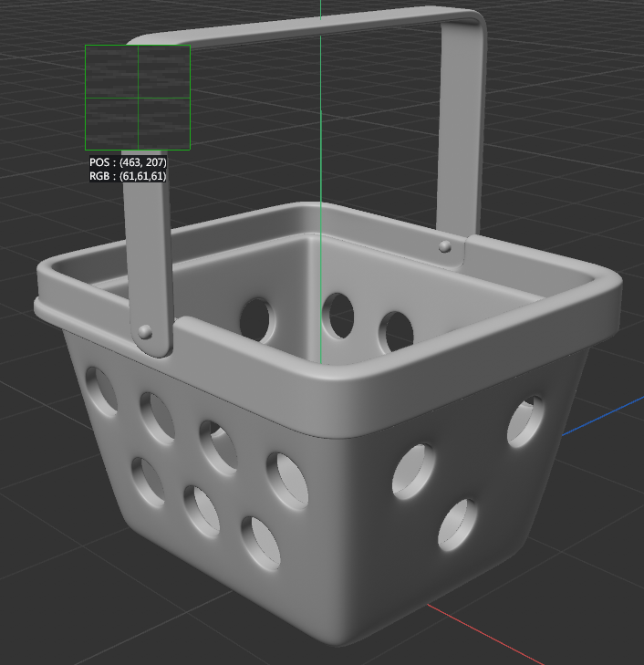Click the center of the green magnifier crosshair box
Viewport: 644px width, 665px height.
(x=138, y=97)
